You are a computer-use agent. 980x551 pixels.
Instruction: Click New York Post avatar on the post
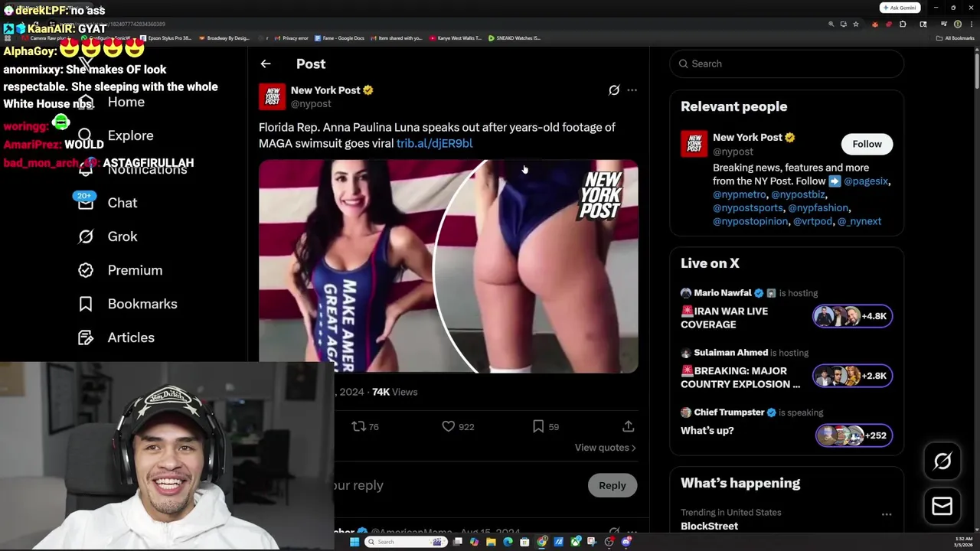click(272, 96)
